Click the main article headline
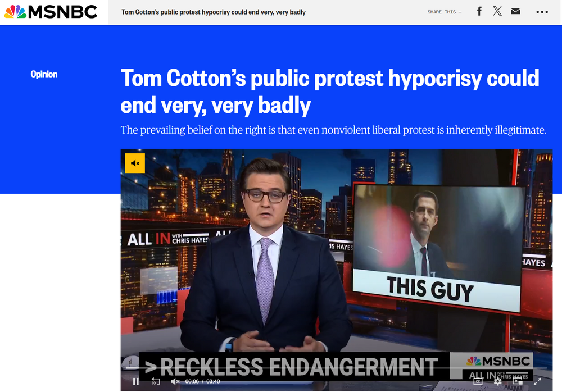This screenshot has height=392, width=562. 329,92
